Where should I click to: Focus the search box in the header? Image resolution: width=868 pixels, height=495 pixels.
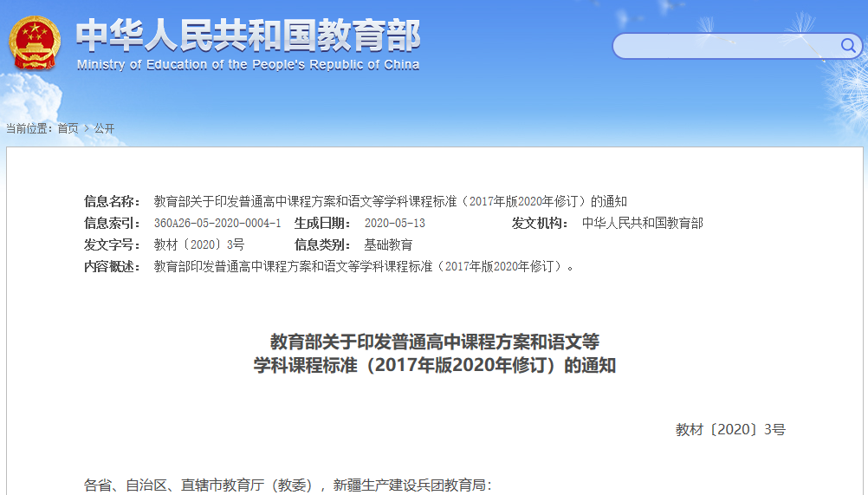(x=723, y=46)
